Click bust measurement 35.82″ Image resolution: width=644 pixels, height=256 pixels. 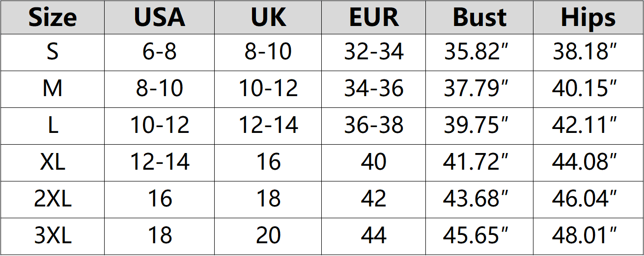coord(476,52)
